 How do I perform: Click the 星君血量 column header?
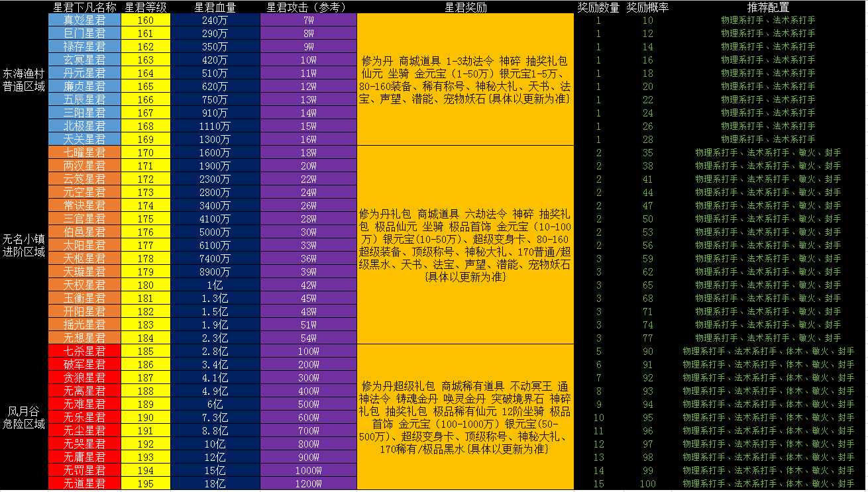(215, 7)
